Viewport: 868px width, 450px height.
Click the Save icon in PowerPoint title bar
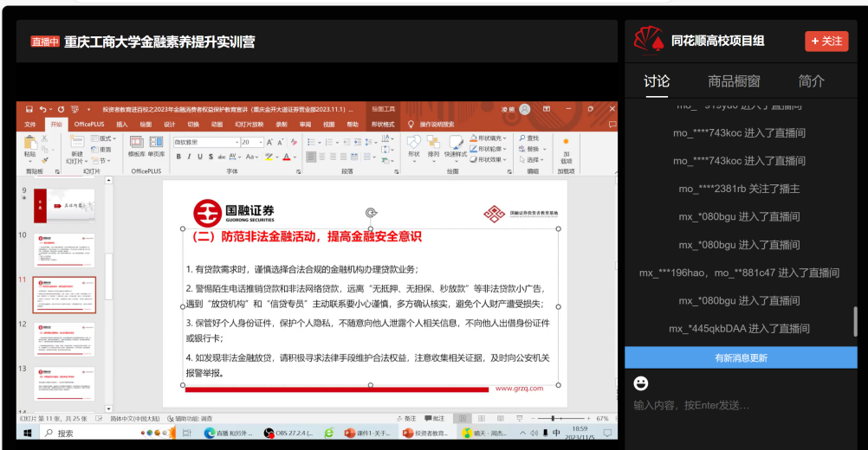coord(29,110)
